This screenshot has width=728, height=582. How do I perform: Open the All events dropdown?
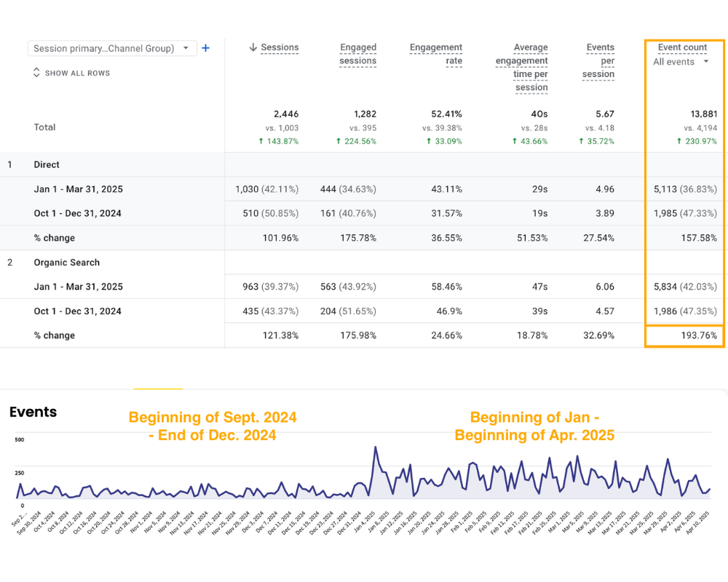(x=681, y=62)
